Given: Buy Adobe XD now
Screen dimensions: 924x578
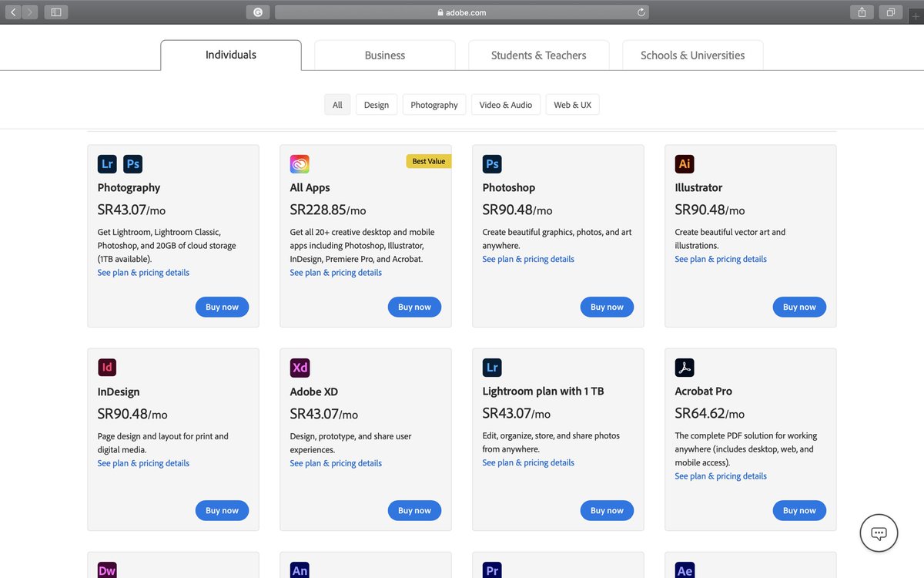Looking at the screenshot, I should (414, 510).
